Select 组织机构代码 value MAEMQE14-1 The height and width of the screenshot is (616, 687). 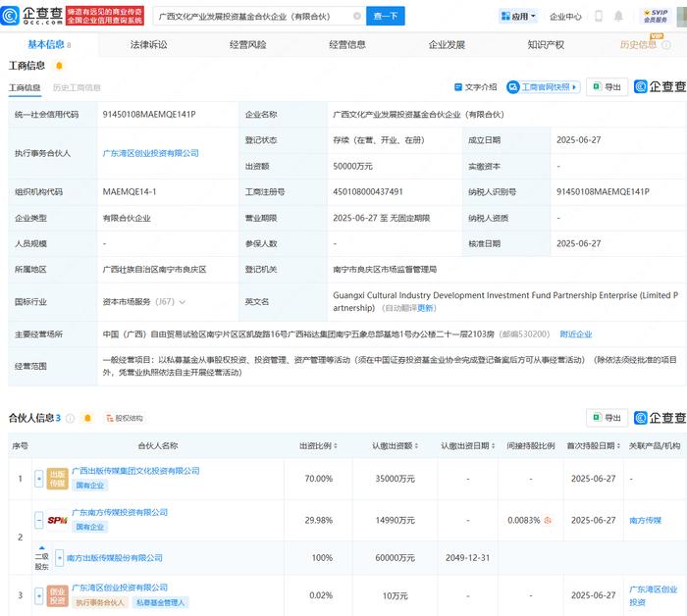130,191
